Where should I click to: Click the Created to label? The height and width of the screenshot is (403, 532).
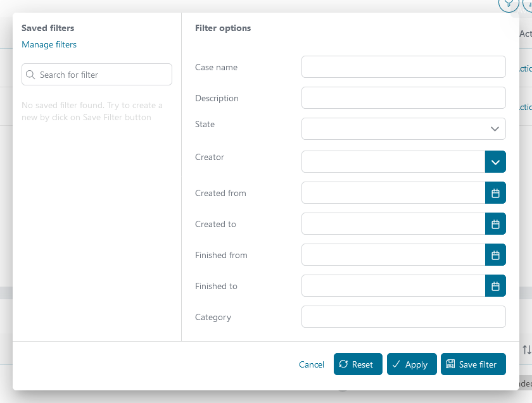click(215, 225)
